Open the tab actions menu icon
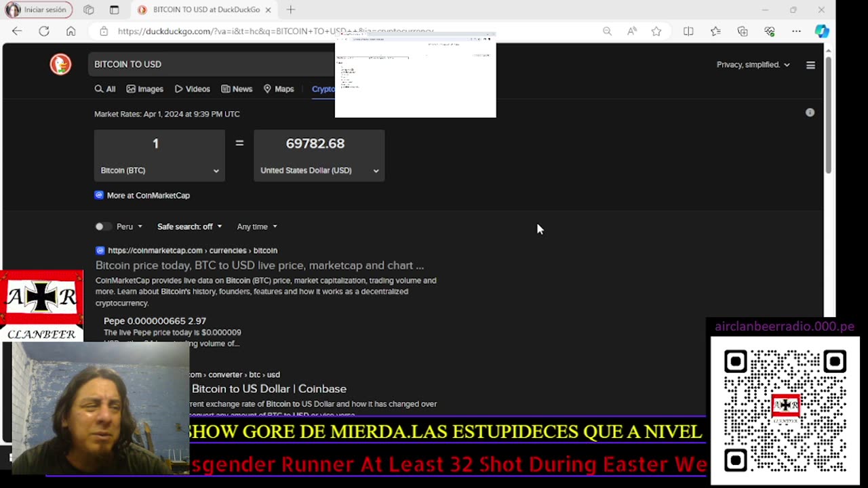The width and height of the screenshot is (868, 488). click(x=114, y=9)
